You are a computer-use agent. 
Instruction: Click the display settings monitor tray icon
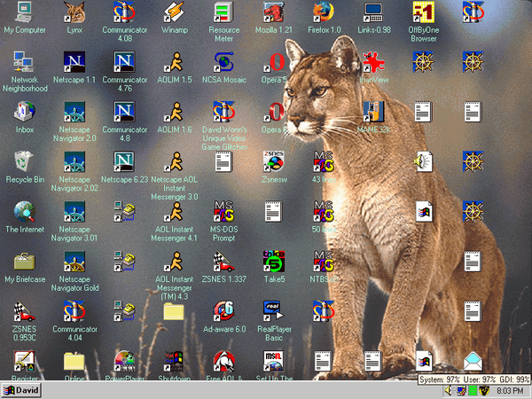click(x=461, y=391)
